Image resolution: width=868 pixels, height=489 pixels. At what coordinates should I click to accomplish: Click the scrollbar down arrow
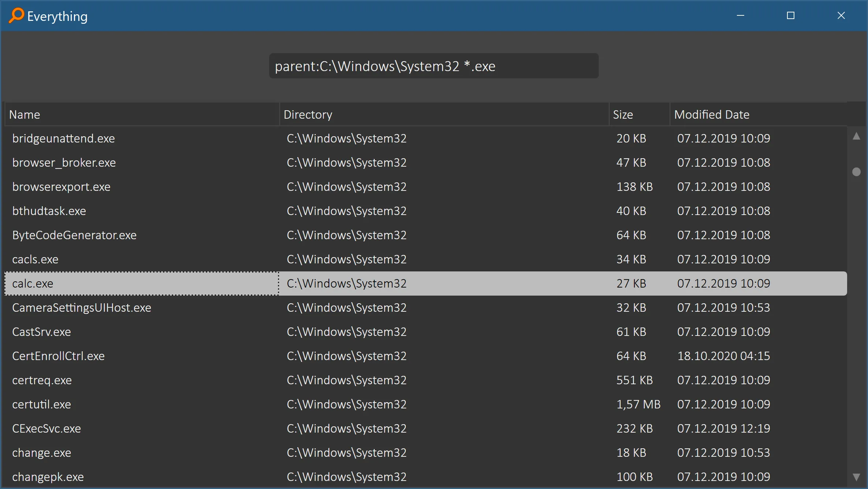[x=857, y=477]
